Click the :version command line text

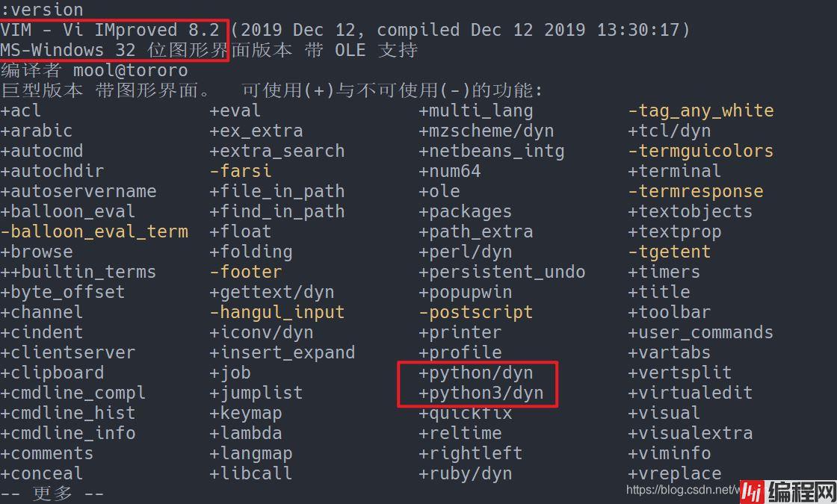(x=42, y=10)
